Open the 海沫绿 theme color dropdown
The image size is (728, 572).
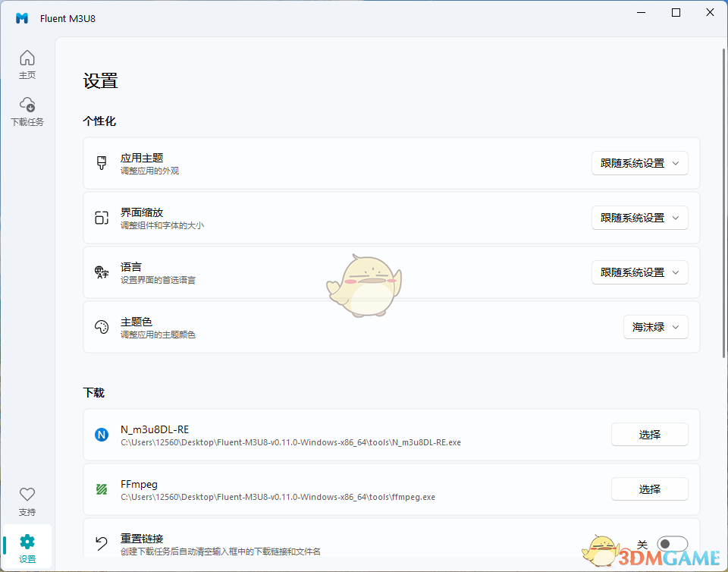(x=655, y=326)
